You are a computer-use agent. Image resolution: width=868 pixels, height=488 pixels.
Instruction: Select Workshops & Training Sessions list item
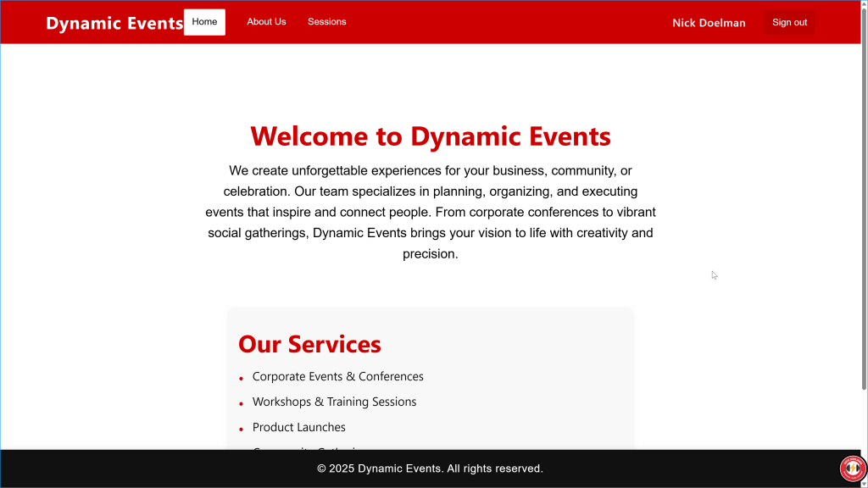click(x=334, y=402)
